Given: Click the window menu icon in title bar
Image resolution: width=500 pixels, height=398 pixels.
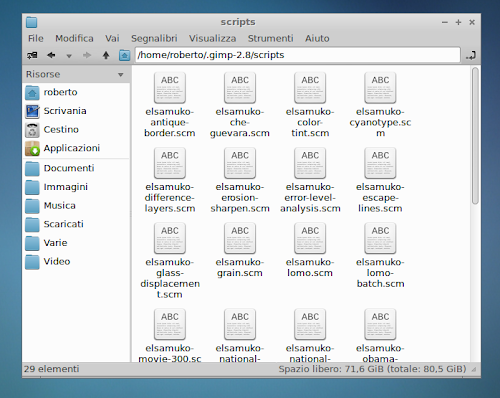Looking at the screenshot, I should click(32, 22).
